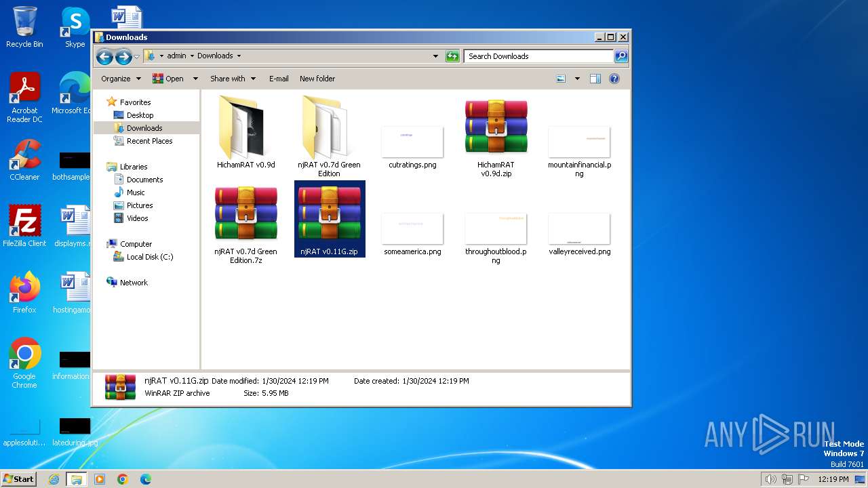This screenshot has height=488, width=868.
Task: Select the mountainfinancial.png file
Action: pos(579,151)
